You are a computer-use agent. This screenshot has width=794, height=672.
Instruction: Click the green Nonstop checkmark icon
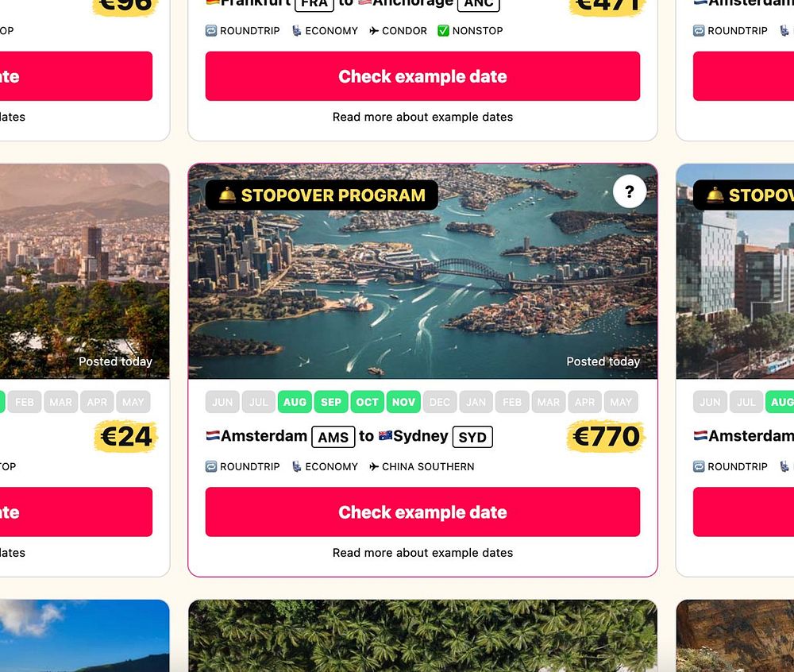pos(443,31)
